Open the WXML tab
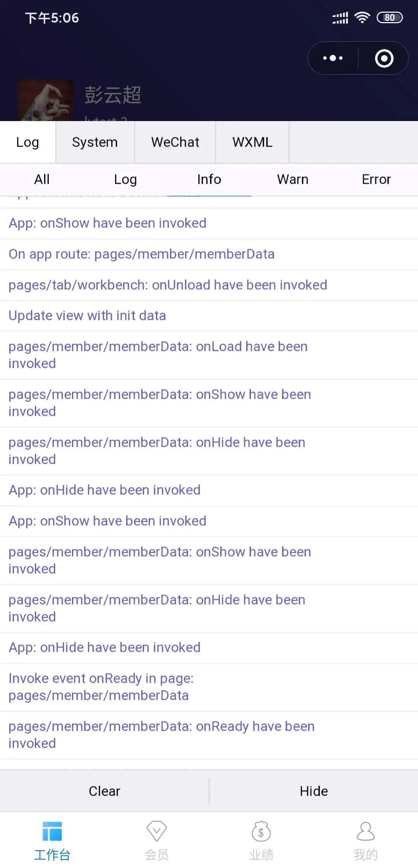Viewport: 418px width, 868px height. point(252,142)
